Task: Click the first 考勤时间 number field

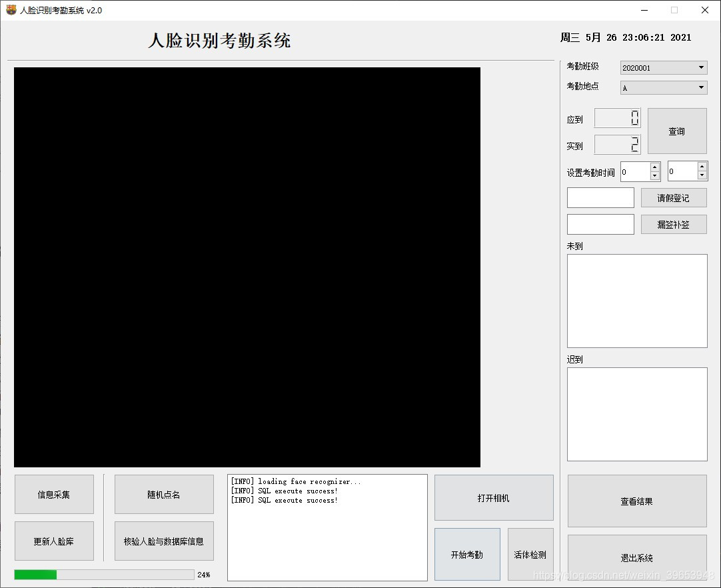Action: click(x=636, y=171)
